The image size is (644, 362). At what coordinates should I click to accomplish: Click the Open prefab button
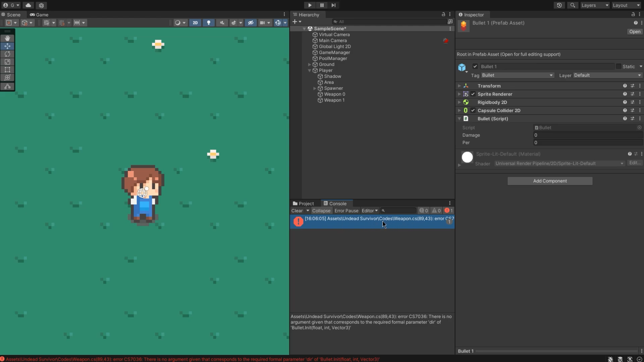[635, 32]
